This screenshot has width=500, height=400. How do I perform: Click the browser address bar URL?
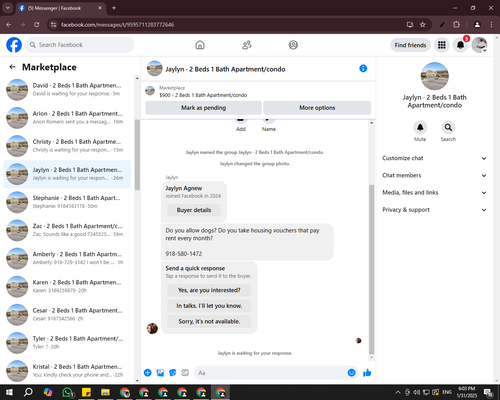(x=117, y=25)
